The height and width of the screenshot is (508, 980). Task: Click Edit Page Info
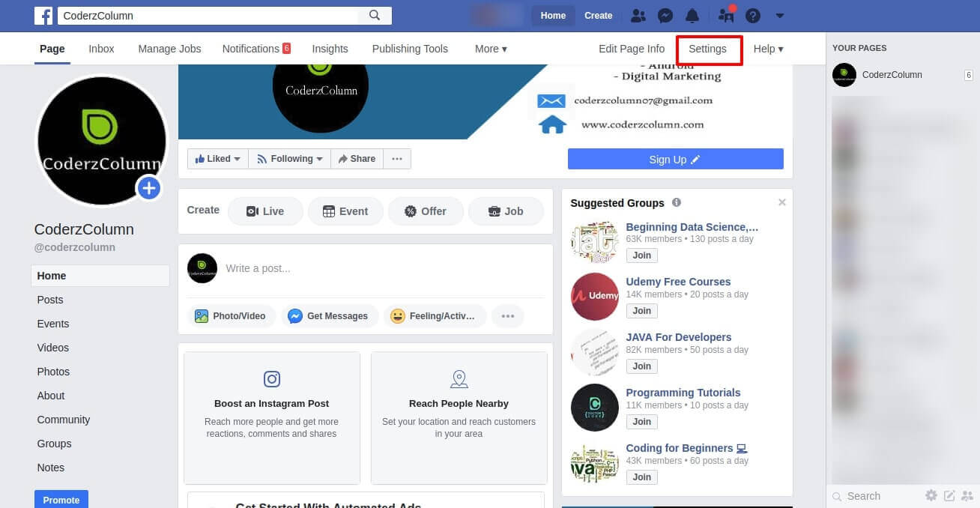coord(632,49)
